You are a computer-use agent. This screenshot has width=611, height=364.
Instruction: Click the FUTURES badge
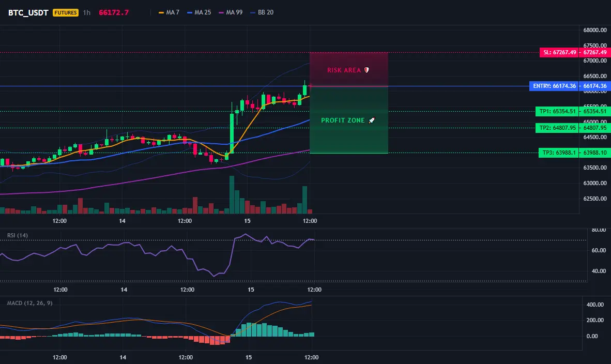66,12
